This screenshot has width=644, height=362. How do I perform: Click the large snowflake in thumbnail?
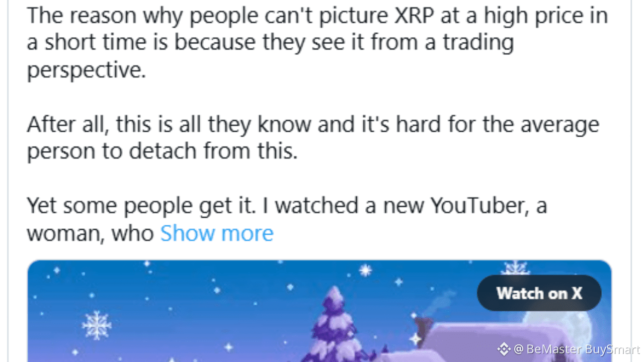[97, 324]
